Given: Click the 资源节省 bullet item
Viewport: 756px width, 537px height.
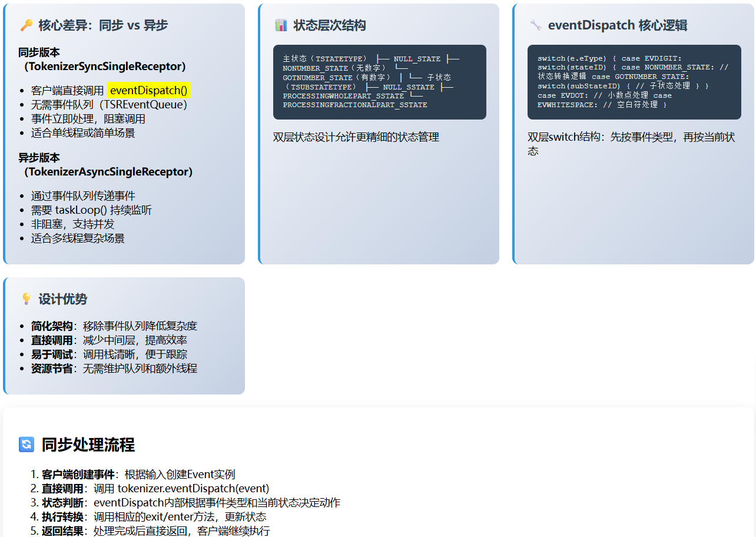Looking at the screenshot, I should click(x=114, y=369).
